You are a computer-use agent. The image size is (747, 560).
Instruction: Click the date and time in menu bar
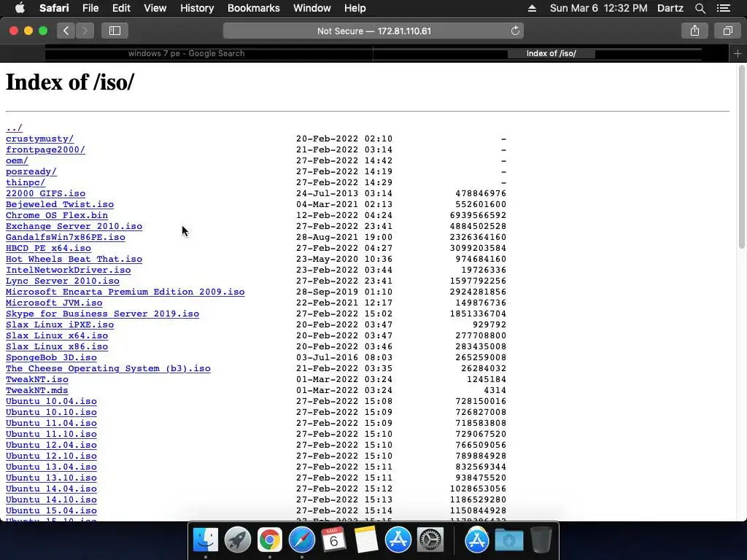pyautogui.click(x=598, y=8)
